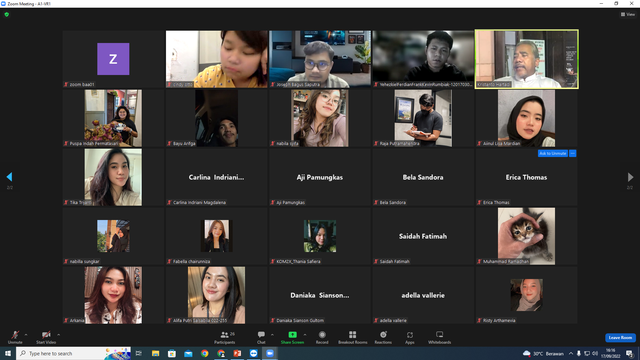
Task: Select Fabella chairunniza's profile tile
Action: tap(216, 236)
